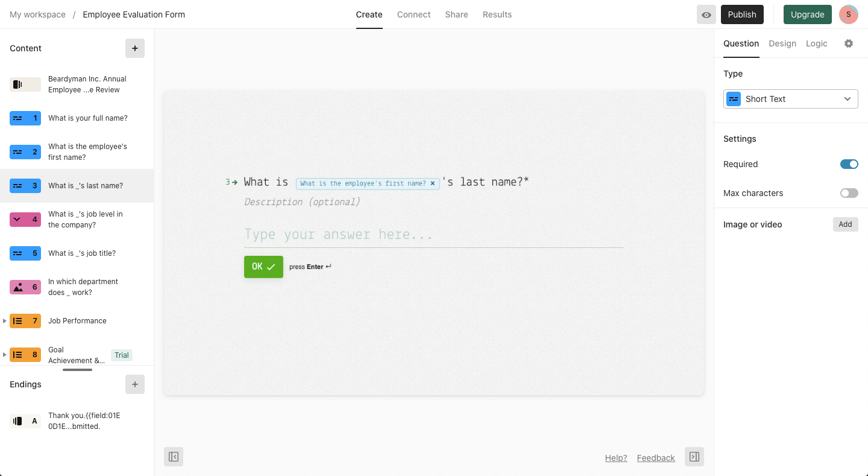Open the Short Text type dropdown
868x476 pixels.
tap(790, 99)
